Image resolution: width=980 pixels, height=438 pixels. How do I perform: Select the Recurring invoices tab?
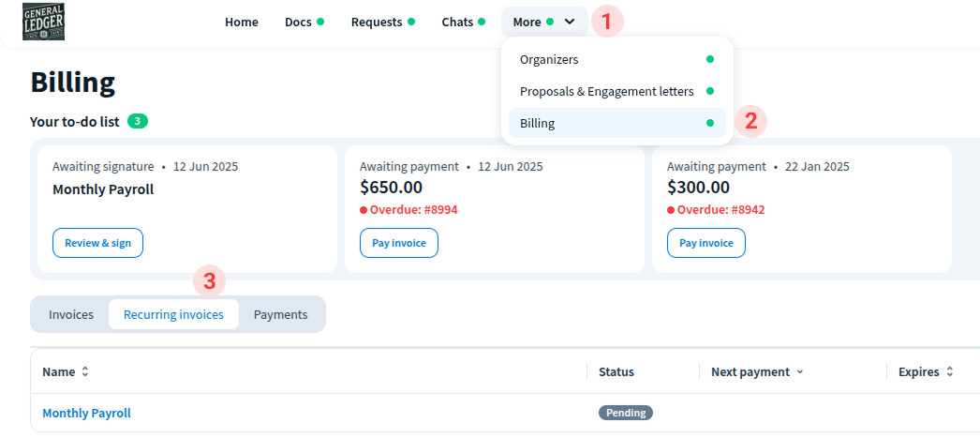(173, 314)
